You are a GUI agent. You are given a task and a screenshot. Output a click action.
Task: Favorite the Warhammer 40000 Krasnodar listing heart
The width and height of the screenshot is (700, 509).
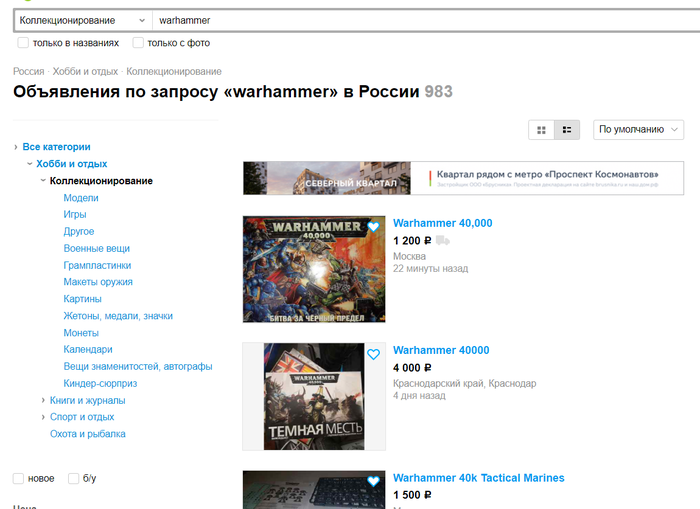(x=373, y=355)
